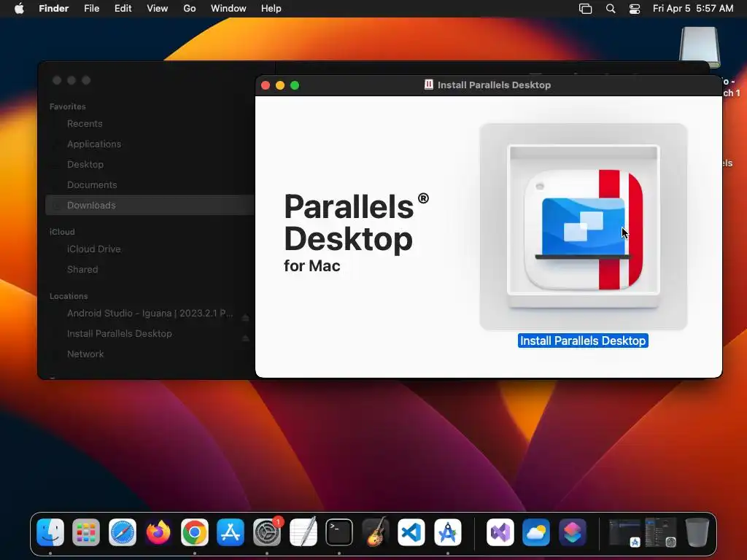Open first minimized window thumbnail in Dock
The width and height of the screenshot is (747, 560).
click(624, 532)
